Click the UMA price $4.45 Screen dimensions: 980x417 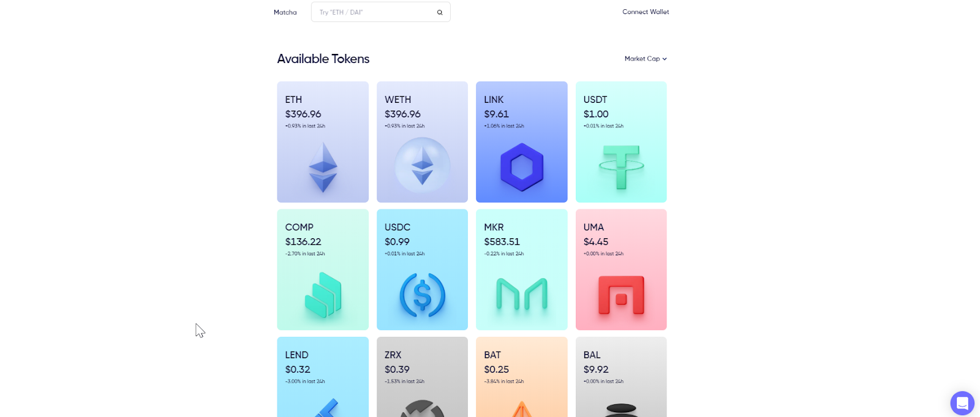click(596, 242)
